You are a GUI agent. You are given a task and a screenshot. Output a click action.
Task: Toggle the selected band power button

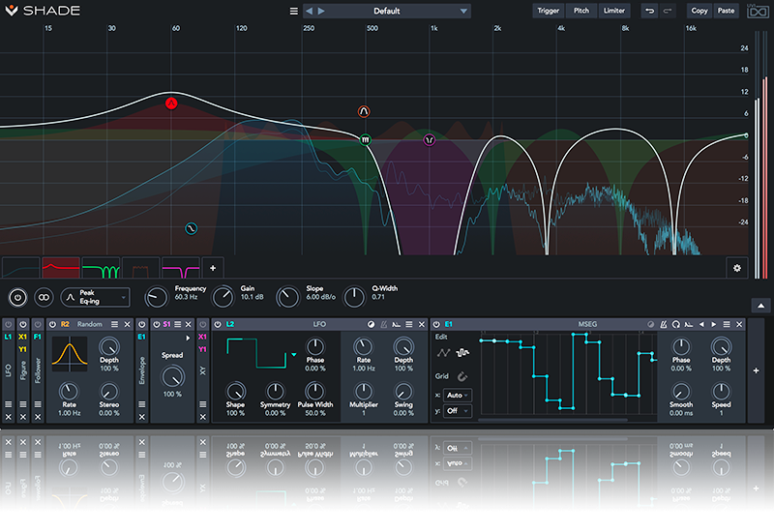click(x=16, y=297)
